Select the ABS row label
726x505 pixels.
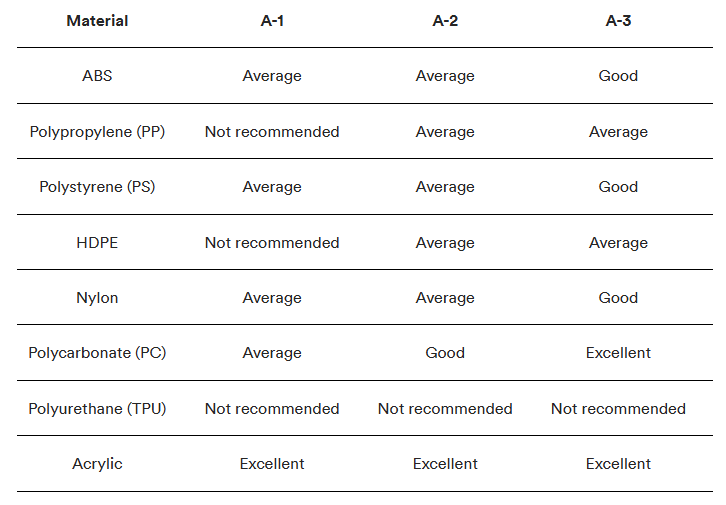click(97, 76)
